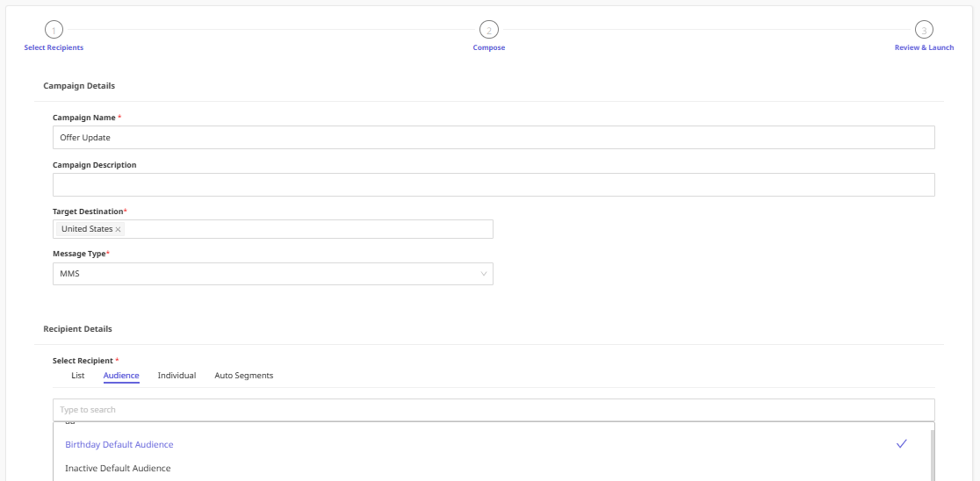
Task: Select the Audience recipient tab
Action: 121,376
